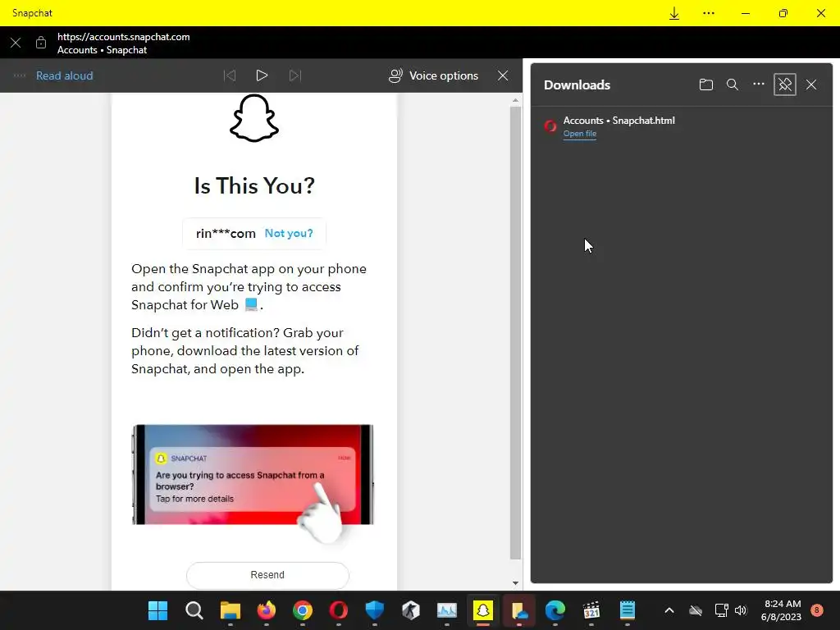Click the page scrollbar up arrow
This screenshot has width=840, height=630.
tap(515, 100)
